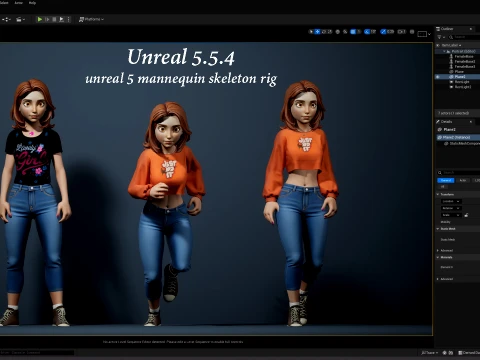Open the viewport layout grid button

pos(412,32)
